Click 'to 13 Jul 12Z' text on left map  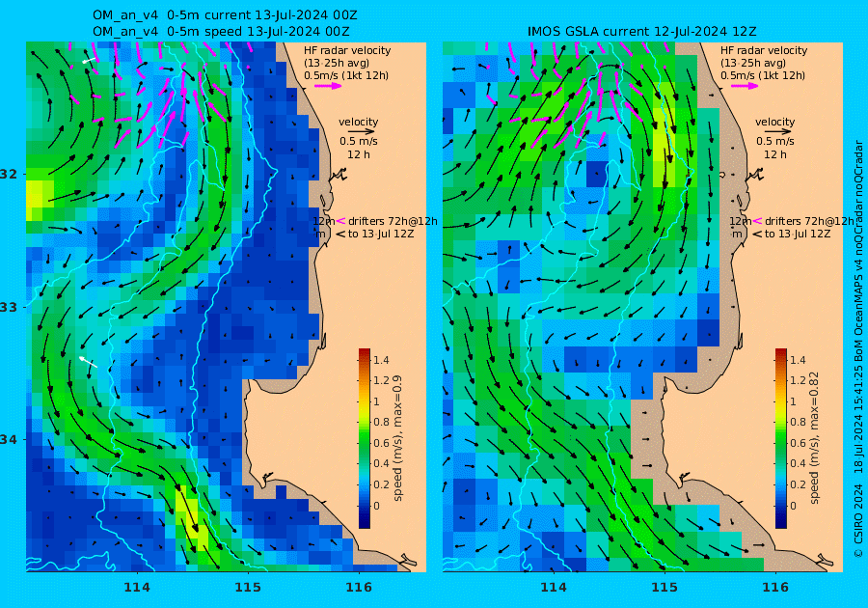(381, 235)
